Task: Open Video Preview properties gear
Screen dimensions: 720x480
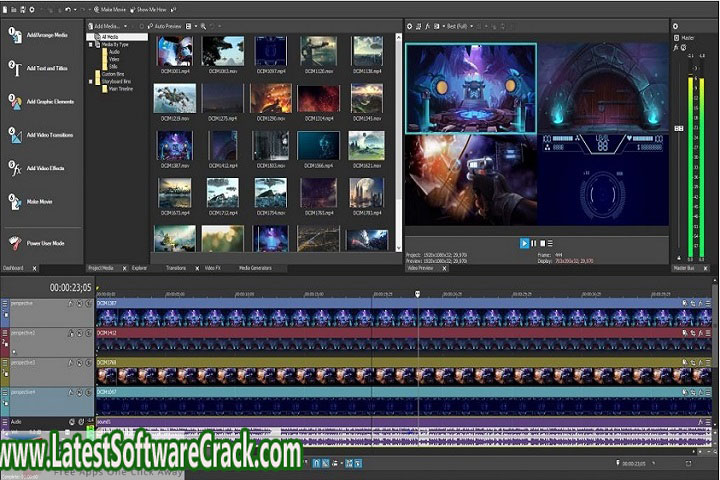Action: tap(410, 26)
